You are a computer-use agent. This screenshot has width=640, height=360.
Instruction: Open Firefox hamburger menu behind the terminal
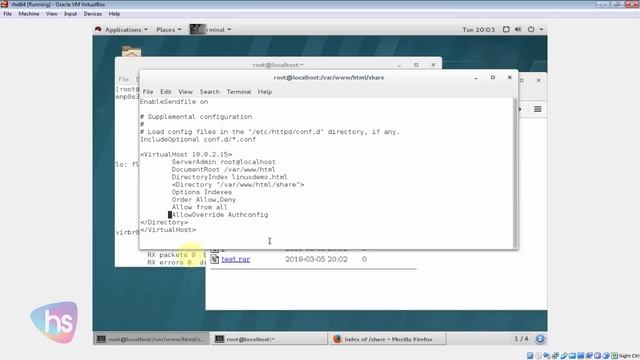coord(538,109)
